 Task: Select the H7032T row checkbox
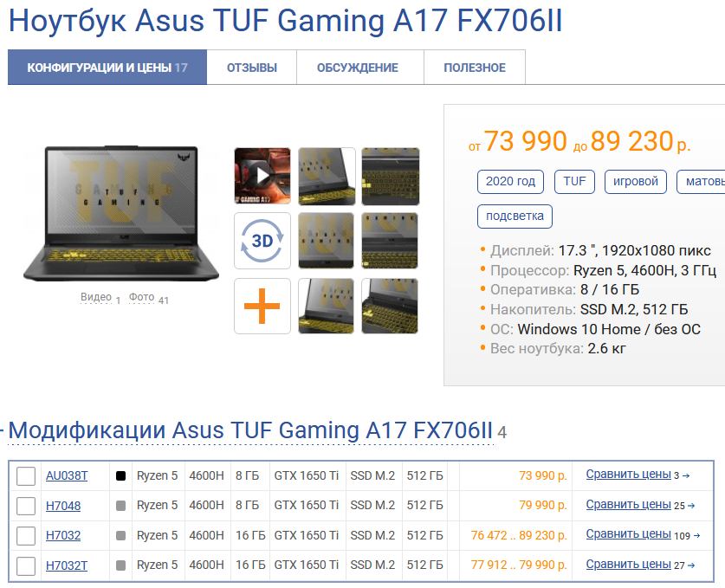point(26,565)
